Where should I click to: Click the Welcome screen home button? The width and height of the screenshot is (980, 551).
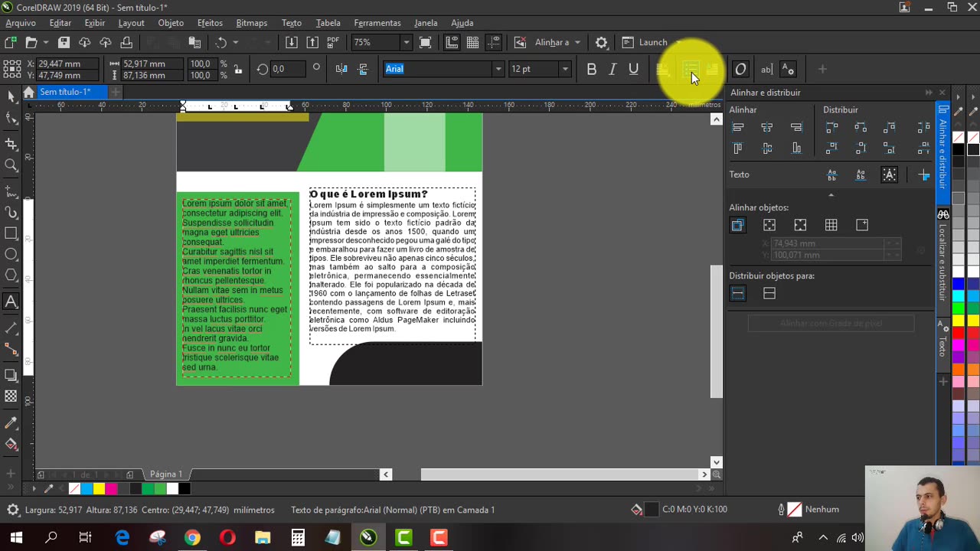(x=28, y=92)
